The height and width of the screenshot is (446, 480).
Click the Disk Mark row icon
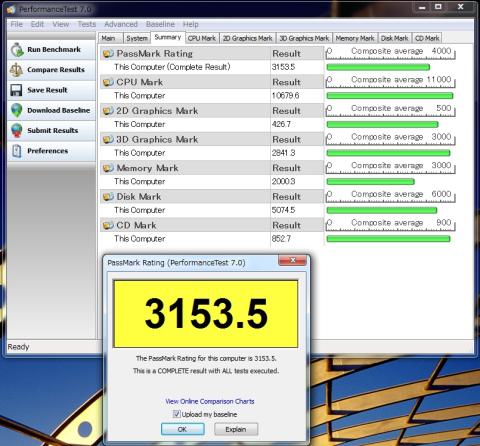pyautogui.click(x=108, y=197)
